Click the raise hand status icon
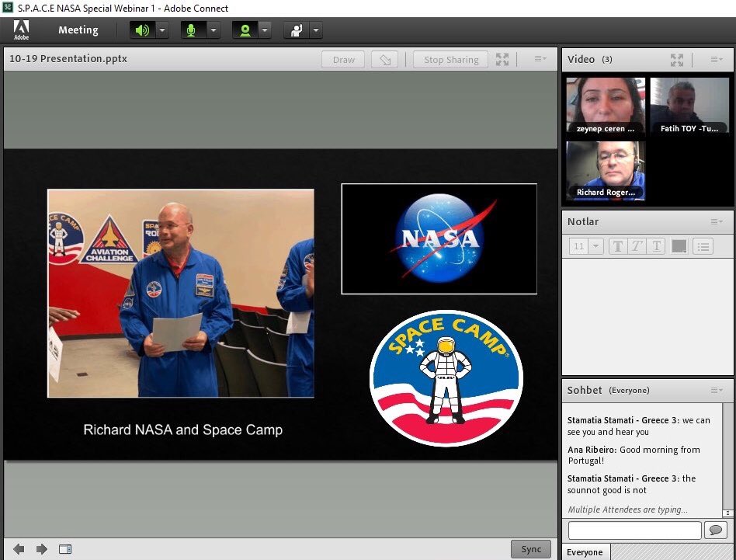 coord(296,30)
